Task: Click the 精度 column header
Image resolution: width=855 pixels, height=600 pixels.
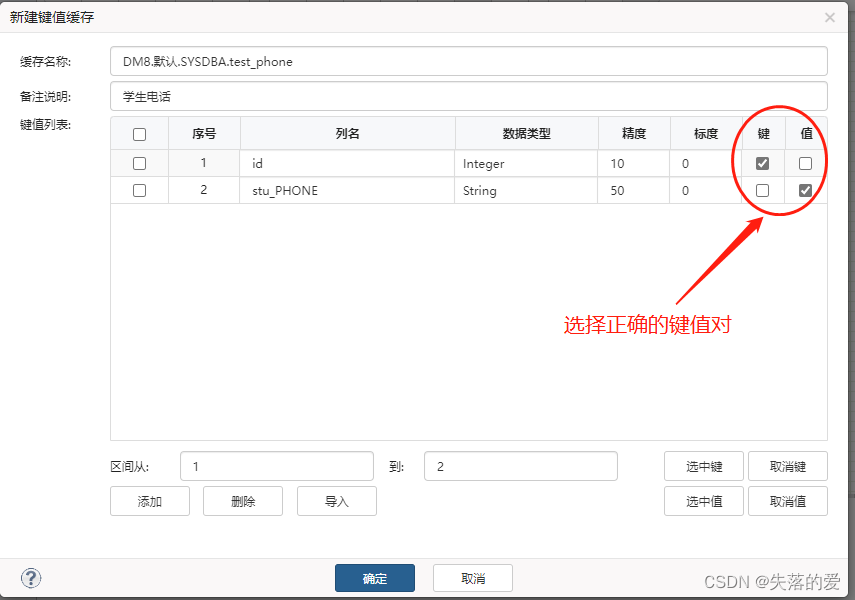Action: pos(634,134)
